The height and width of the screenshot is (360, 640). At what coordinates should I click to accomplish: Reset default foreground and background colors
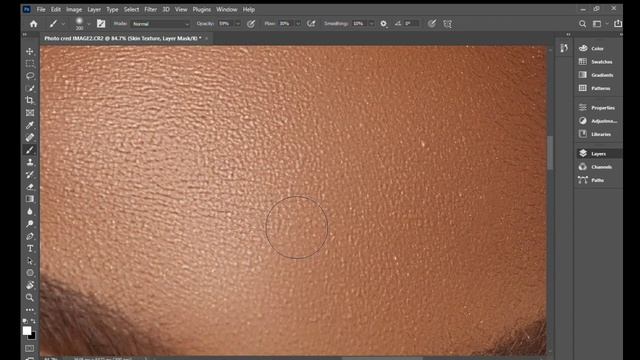click(25, 321)
